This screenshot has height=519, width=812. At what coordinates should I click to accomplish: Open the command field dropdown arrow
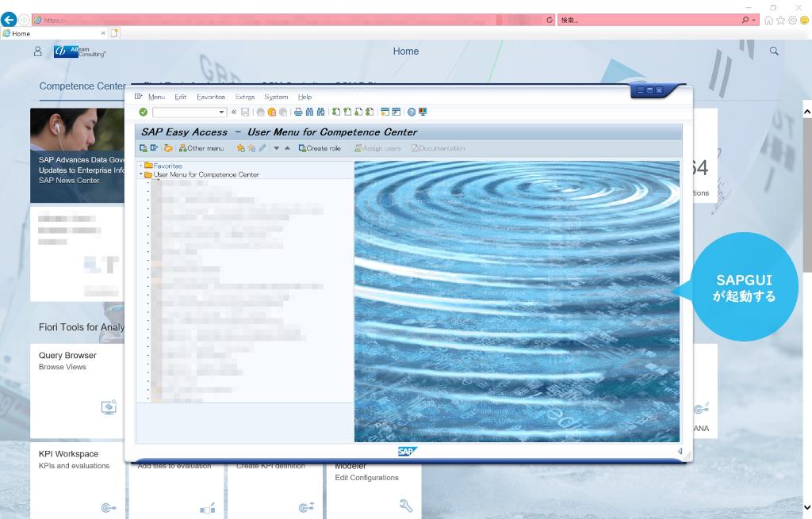(222, 112)
